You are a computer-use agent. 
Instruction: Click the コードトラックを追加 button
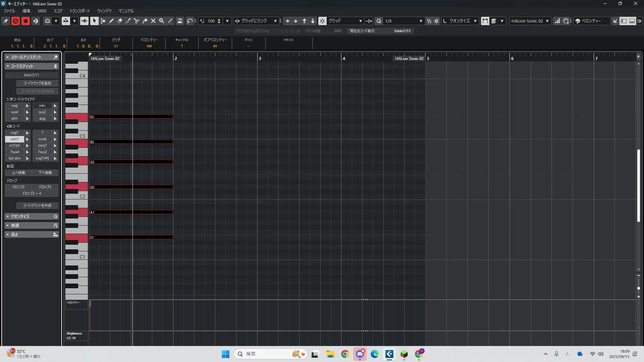tap(37, 83)
